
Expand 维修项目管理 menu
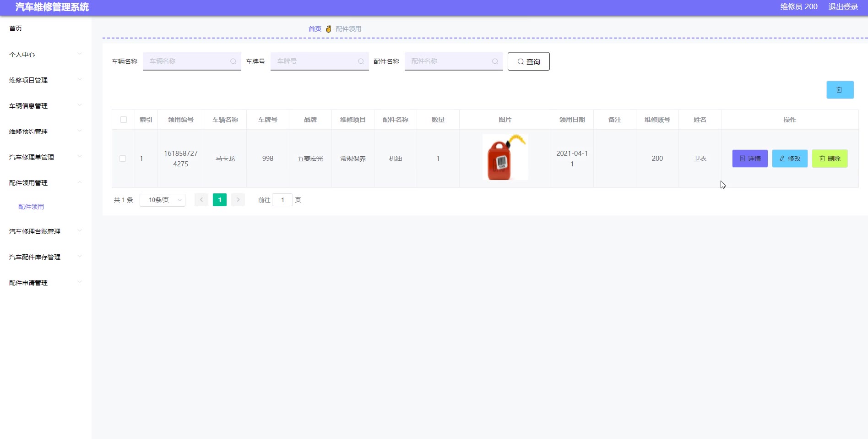(x=45, y=80)
